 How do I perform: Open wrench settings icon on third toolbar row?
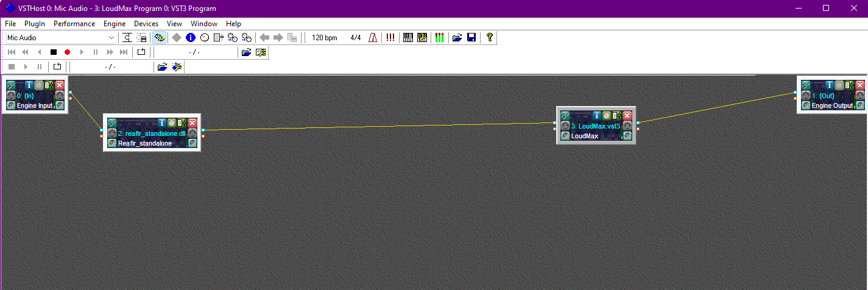tap(176, 67)
